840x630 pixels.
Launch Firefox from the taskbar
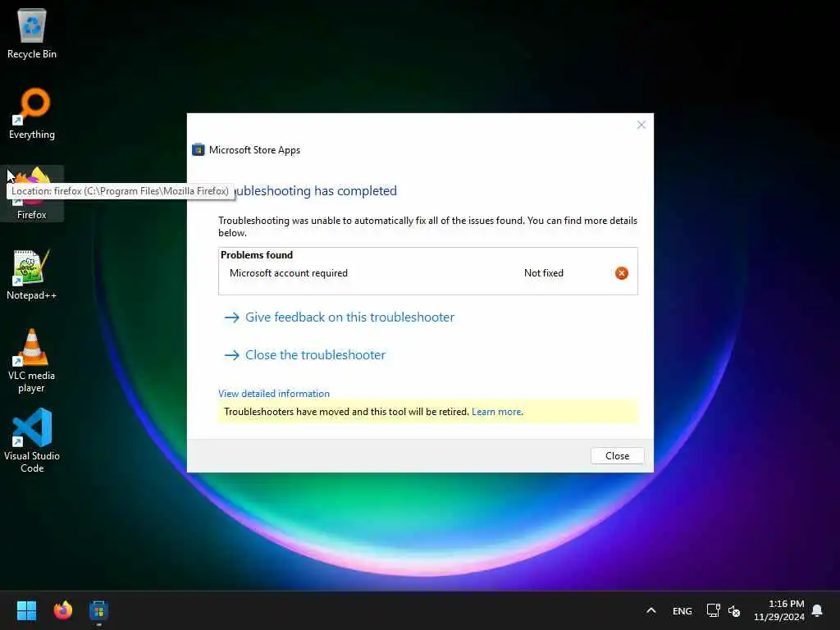[62, 610]
